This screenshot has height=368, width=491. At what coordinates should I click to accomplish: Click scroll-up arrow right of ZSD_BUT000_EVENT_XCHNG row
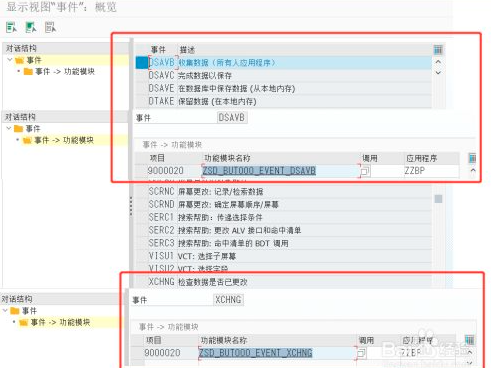(470, 352)
